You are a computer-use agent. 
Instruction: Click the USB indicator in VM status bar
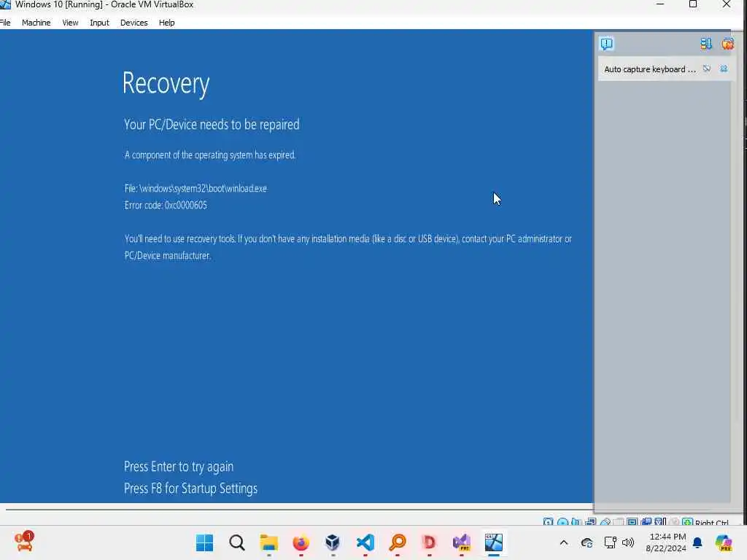605,522
